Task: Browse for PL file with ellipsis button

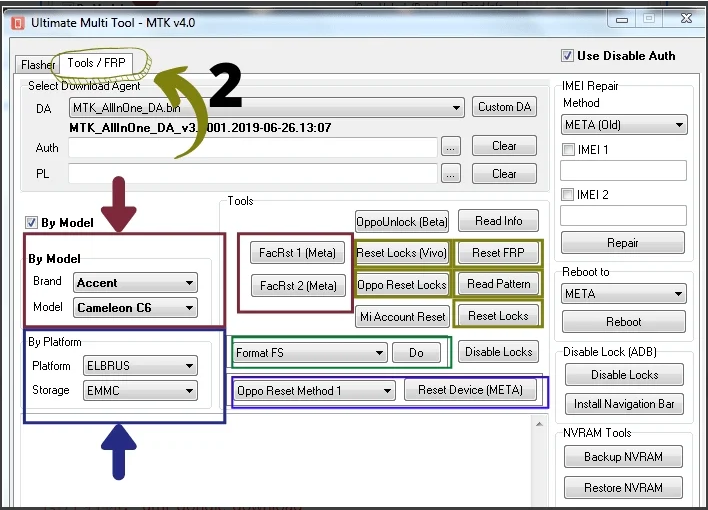Action: tap(450, 174)
